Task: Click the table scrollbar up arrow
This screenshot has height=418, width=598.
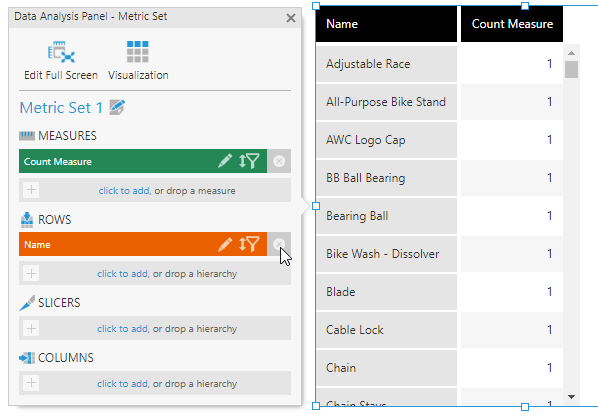Action: 571,53
